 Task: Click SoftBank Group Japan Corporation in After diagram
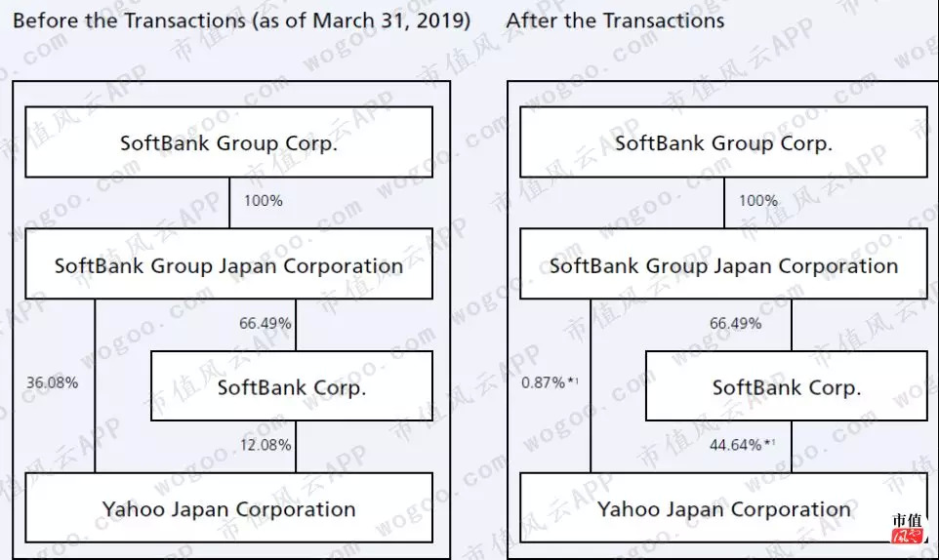723,265
